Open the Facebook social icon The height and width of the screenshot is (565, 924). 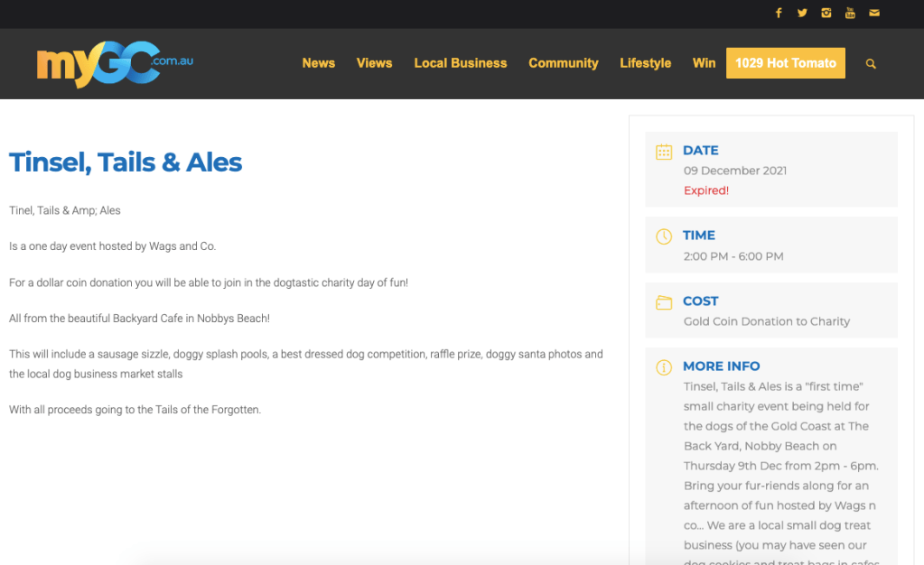(x=779, y=13)
